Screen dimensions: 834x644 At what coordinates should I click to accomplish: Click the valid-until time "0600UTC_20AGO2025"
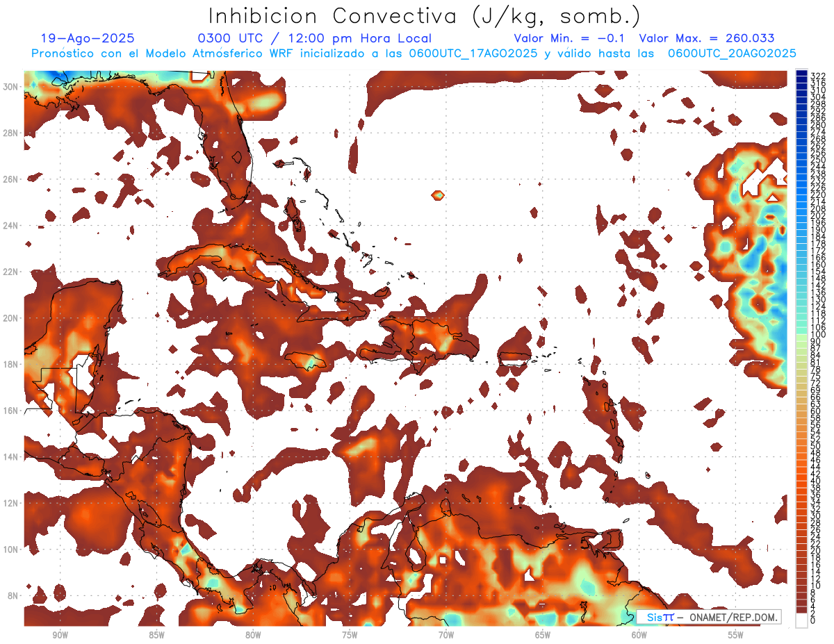(x=732, y=53)
